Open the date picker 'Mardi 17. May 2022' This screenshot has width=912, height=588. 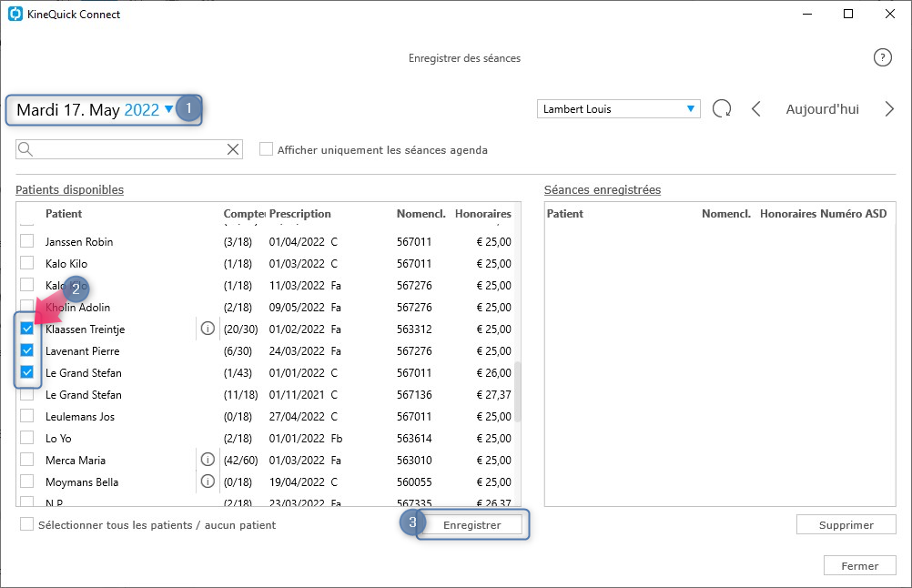point(96,109)
